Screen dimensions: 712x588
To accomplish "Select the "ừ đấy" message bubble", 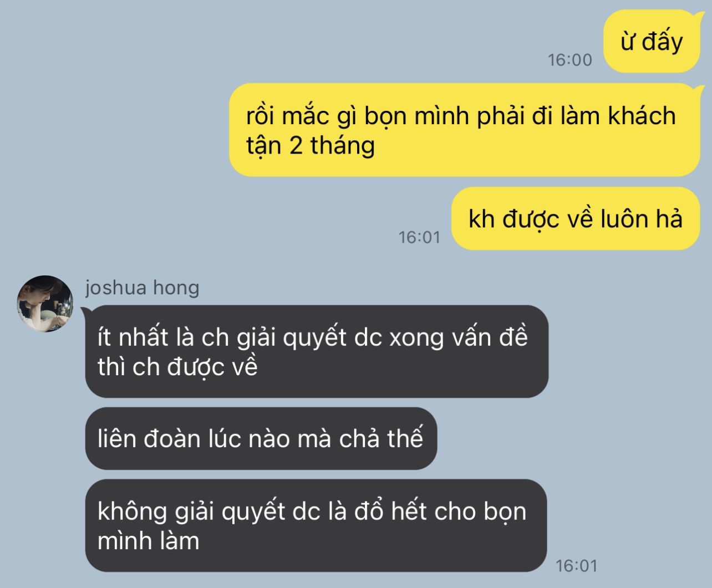I will point(652,42).
